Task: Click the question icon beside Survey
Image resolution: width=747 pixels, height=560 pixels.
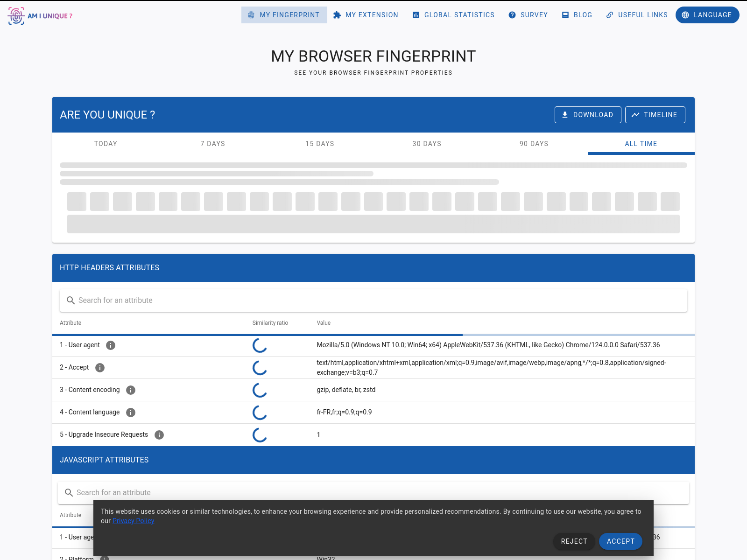Action: 512,15
